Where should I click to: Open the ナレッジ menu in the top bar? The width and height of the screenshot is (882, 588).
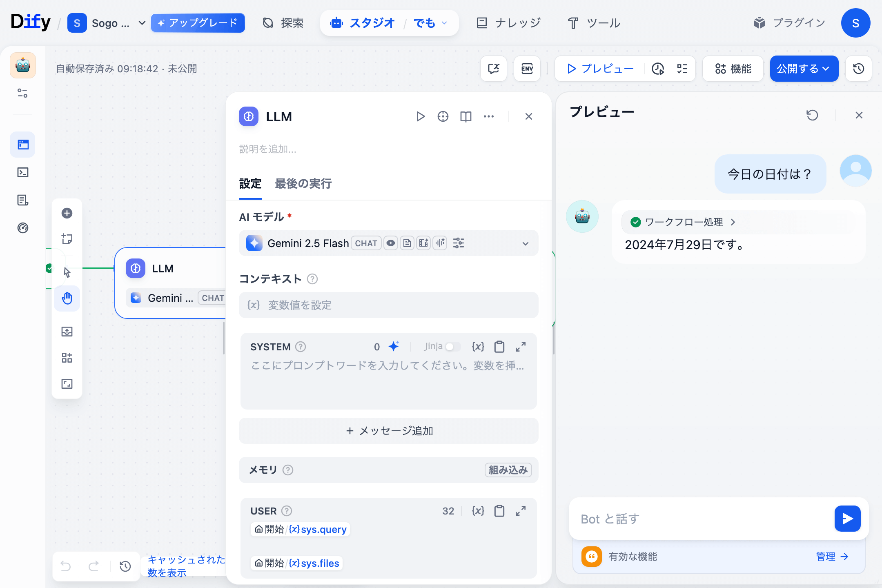tap(508, 23)
